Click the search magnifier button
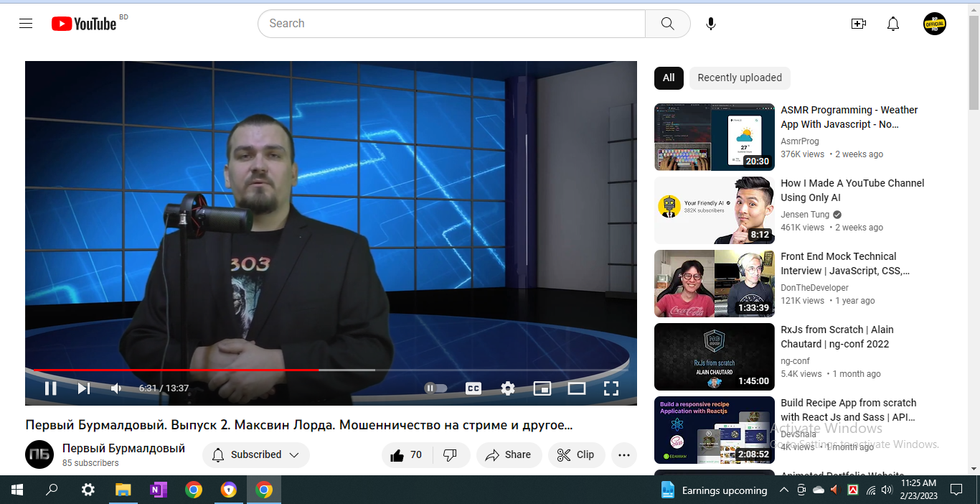 click(667, 24)
